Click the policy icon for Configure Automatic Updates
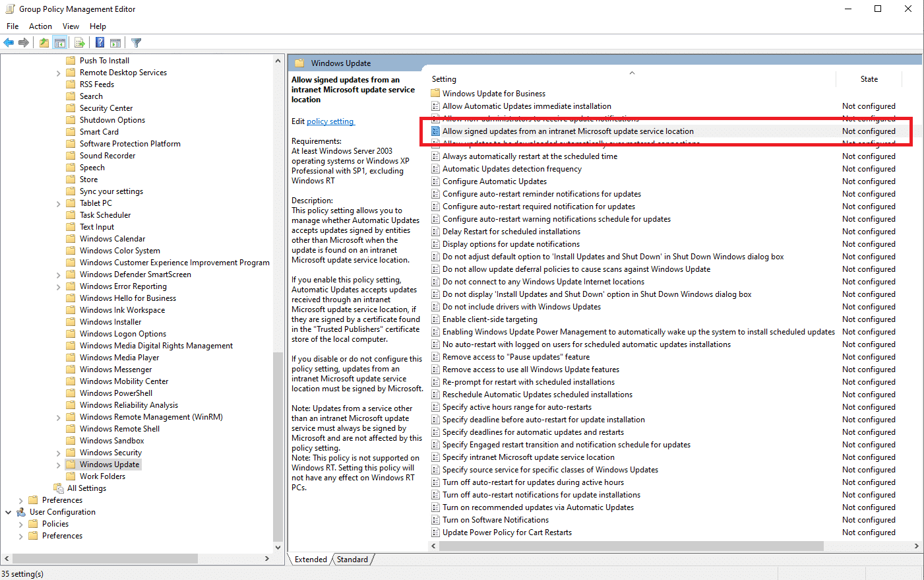 (x=435, y=181)
